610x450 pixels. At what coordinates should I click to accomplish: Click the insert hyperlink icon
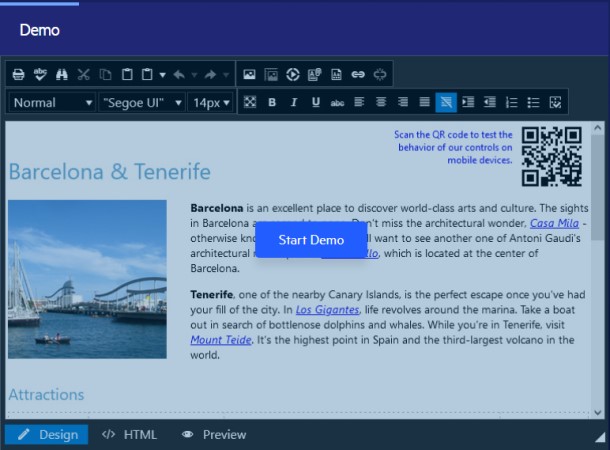point(358,75)
